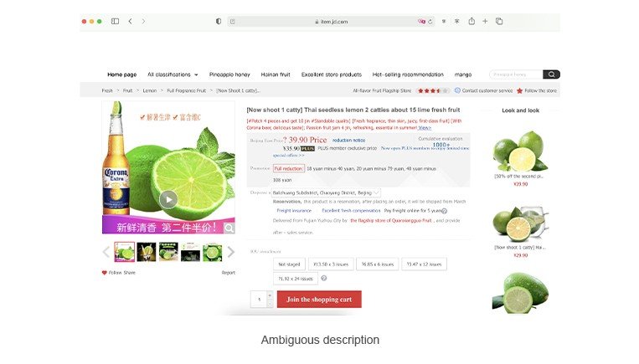The height and width of the screenshot is (364, 639).
Task: Toggle the Safari sidebar icon
Action: click(x=115, y=21)
